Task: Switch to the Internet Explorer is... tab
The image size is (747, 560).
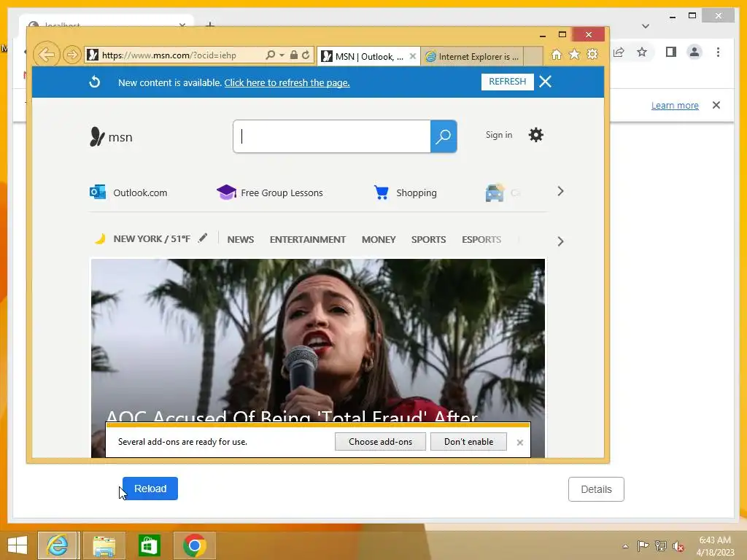Action: [472, 57]
